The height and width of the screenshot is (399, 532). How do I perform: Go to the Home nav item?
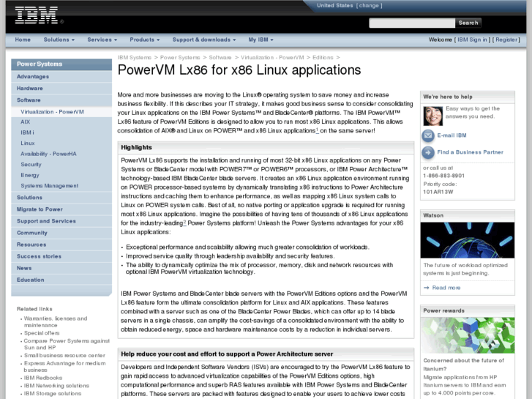(x=23, y=40)
